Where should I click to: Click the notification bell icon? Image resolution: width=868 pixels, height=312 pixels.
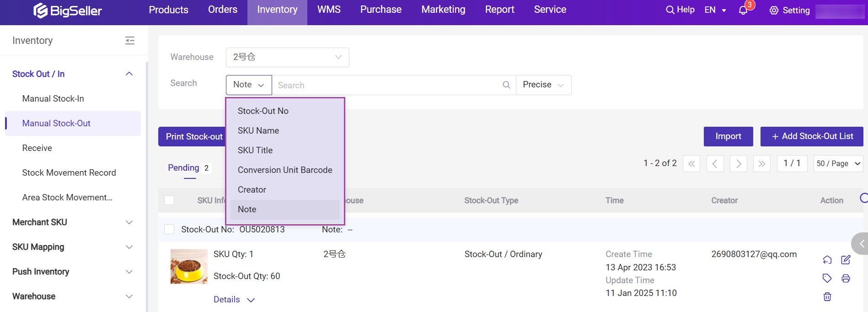tap(743, 10)
